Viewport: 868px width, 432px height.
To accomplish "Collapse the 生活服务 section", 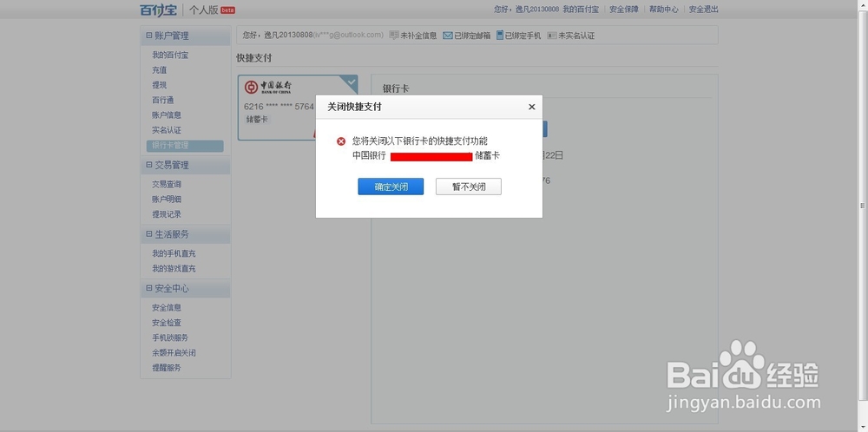I will coord(148,234).
